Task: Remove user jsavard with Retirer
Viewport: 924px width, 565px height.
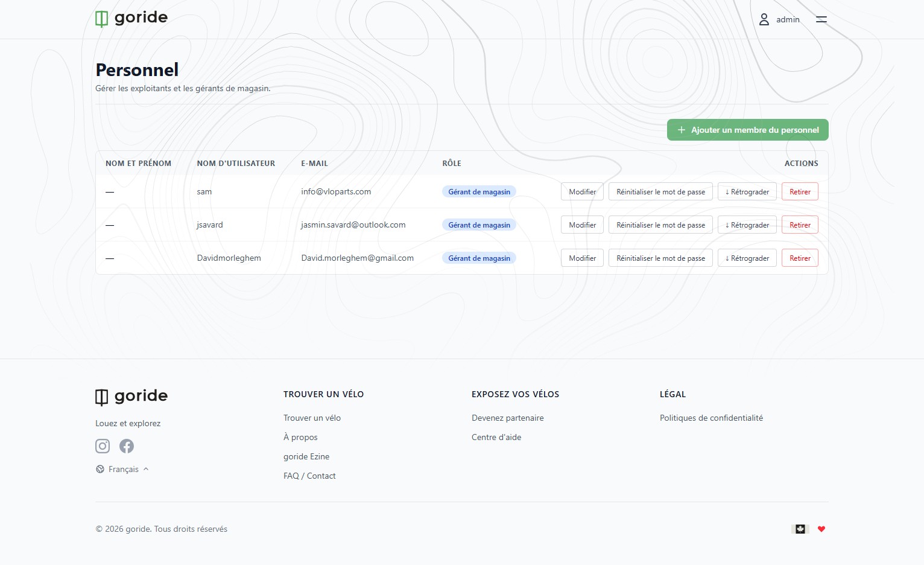Action: tap(800, 225)
